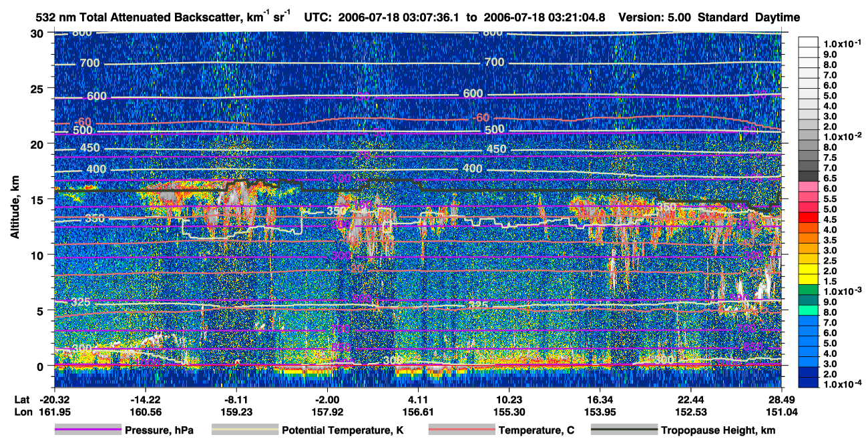
Task: Click the 'UTC:' label in the header
Action: [x=318, y=17]
